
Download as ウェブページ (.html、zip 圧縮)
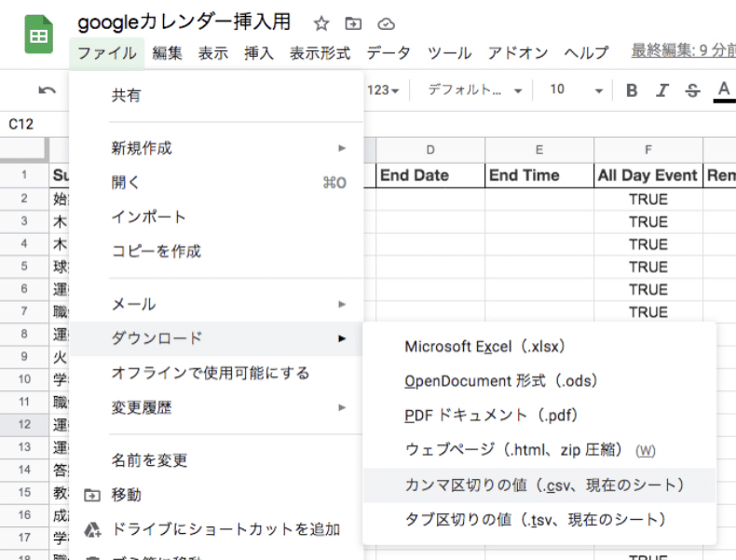pyautogui.click(x=539, y=450)
